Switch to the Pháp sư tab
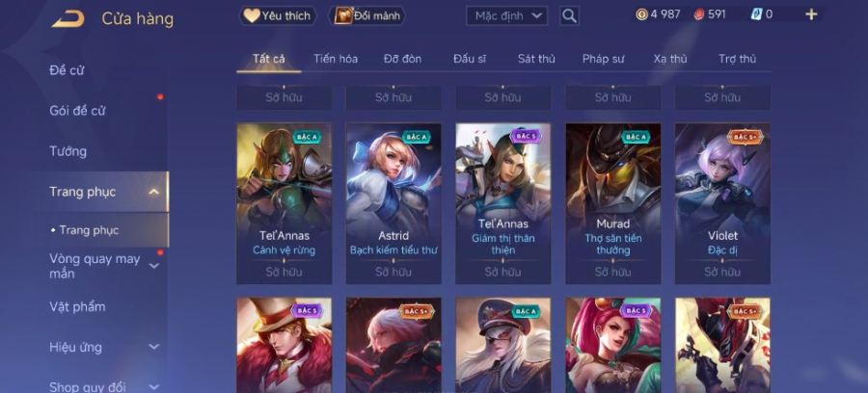Image resolution: width=868 pixels, height=393 pixels. coord(603,59)
